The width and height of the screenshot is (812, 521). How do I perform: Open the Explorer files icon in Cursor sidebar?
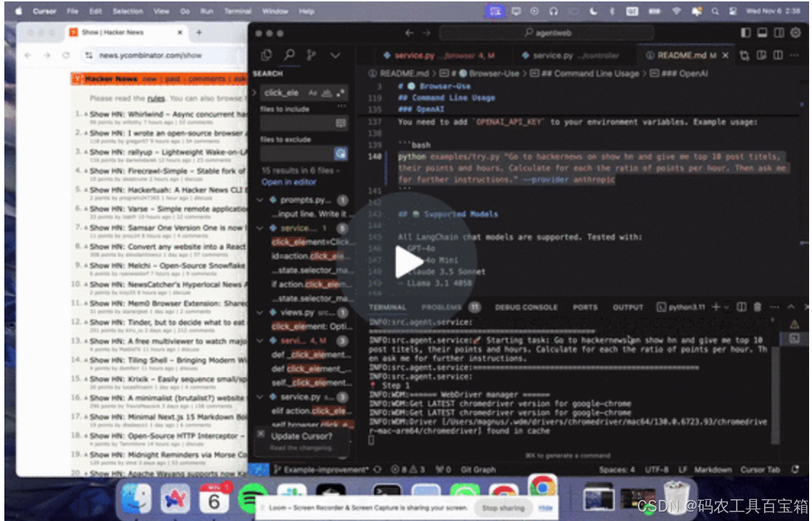[x=267, y=55]
